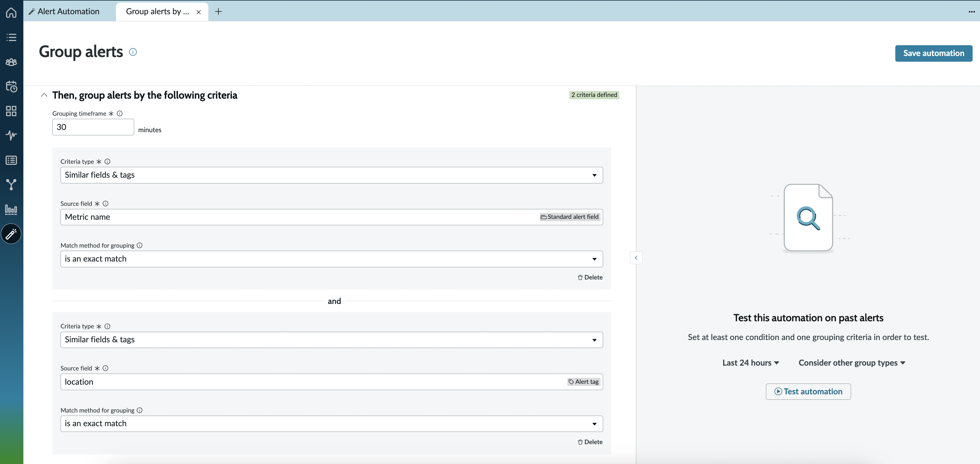Click info icon beside location Source field
The height and width of the screenshot is (464, 980).
pyautogui.click(x=105, y=368)
